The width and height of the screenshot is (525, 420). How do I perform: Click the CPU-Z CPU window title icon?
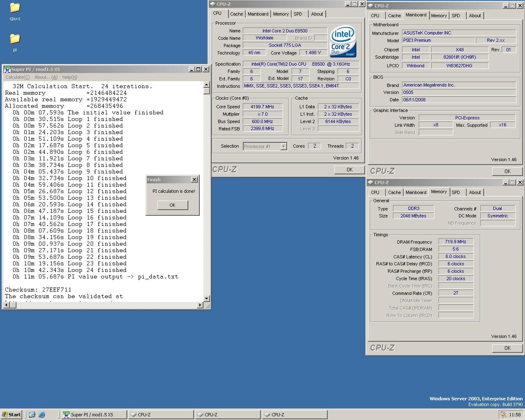pos(213,4)
